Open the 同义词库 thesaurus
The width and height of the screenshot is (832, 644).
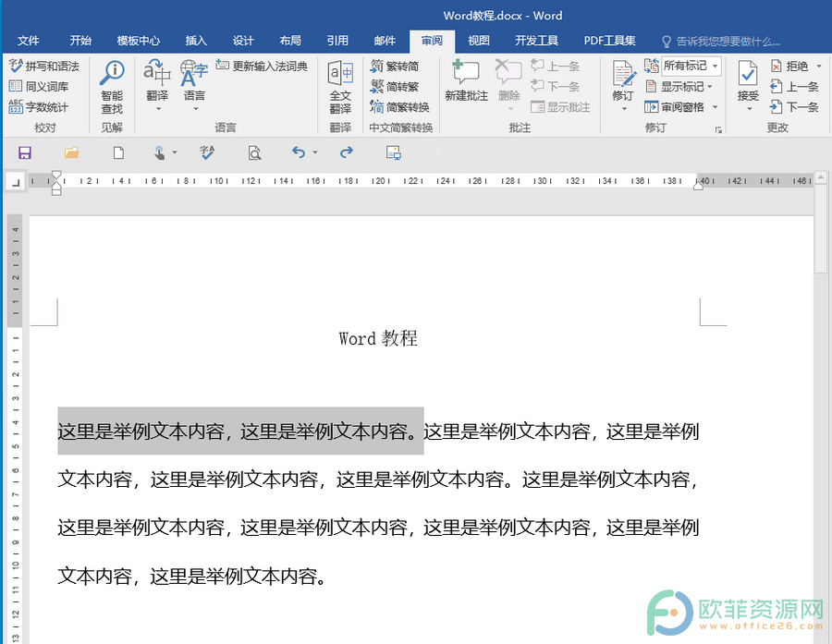[x=39, y=87]
